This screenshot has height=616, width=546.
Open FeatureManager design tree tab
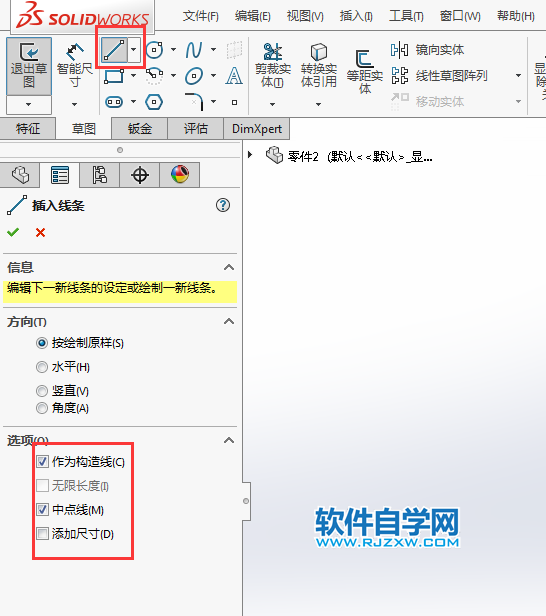20,175
